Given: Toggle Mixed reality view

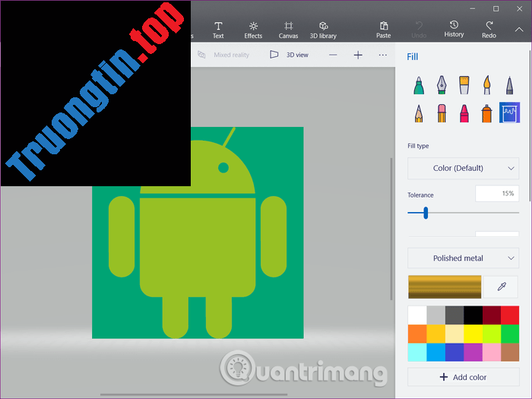Looking at the screenshot, I should [223, 55].
